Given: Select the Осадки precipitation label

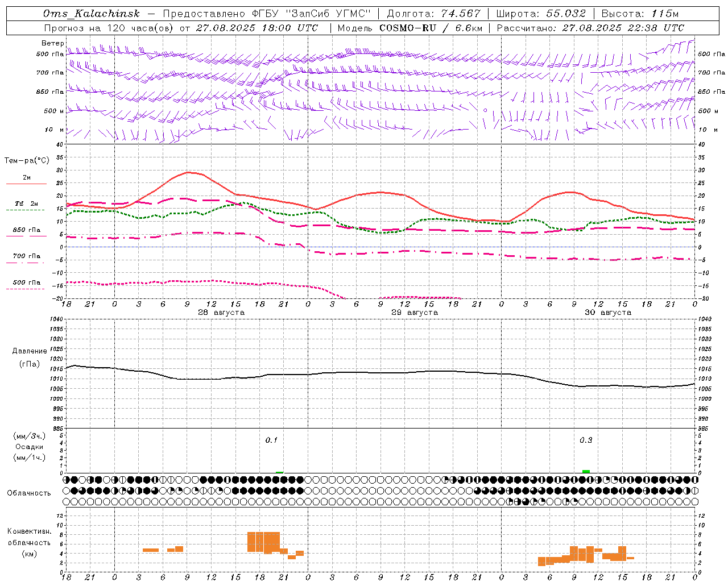Looking at the screenshot, I should [x=29, y=447].
